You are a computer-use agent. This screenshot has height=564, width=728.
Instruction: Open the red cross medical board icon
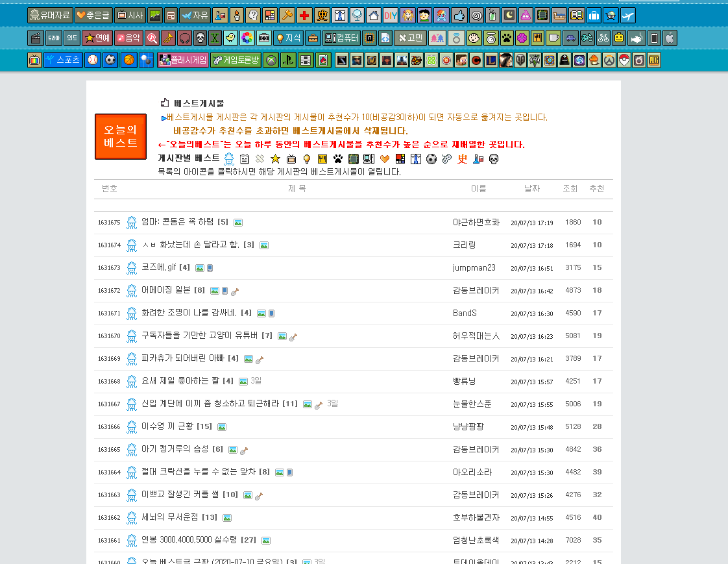click(304, 15)
